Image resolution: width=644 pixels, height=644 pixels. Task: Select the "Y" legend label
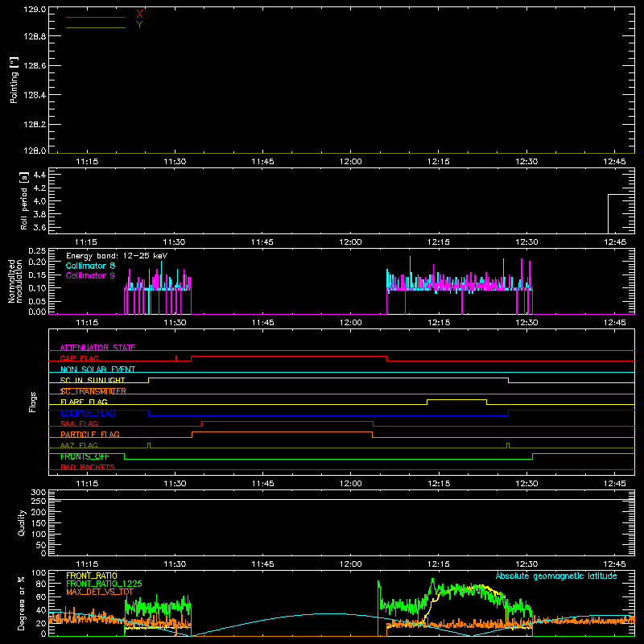[x=139, y=25]
